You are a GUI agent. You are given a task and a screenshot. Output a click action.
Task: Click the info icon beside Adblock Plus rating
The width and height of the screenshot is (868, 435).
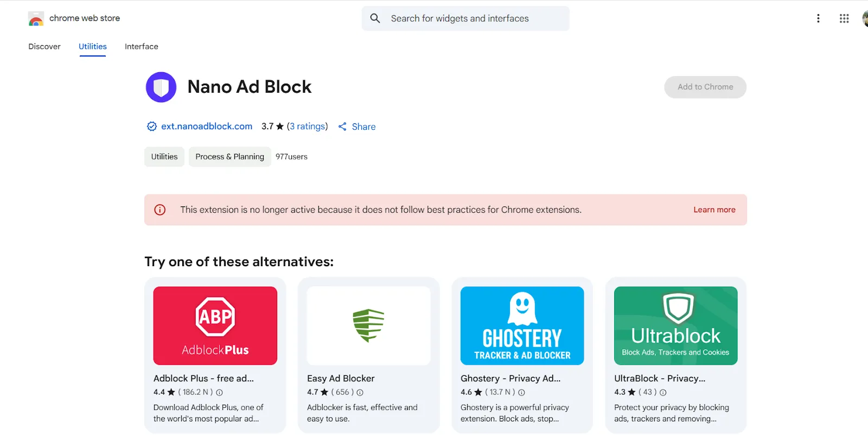[x=219, y=392]
